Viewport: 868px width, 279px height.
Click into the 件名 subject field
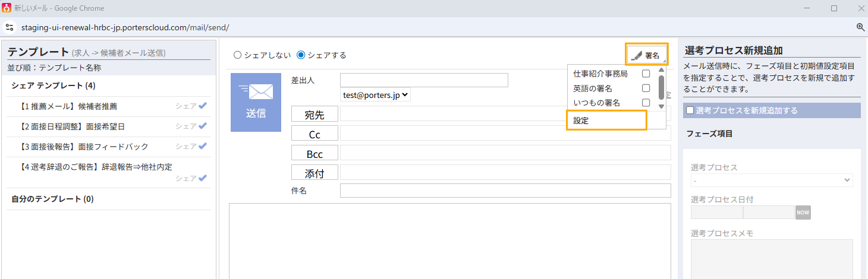click(x=505, y=191)
